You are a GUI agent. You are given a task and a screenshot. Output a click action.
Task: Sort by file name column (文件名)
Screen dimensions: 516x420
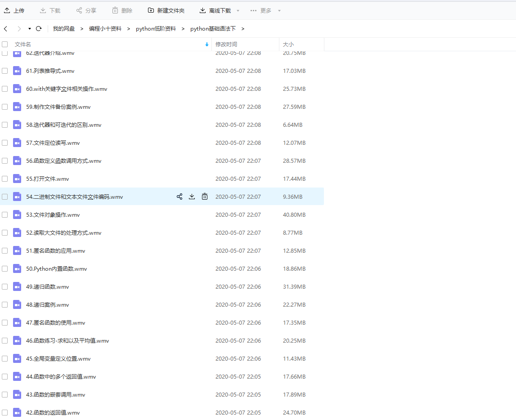pos(22,44)
